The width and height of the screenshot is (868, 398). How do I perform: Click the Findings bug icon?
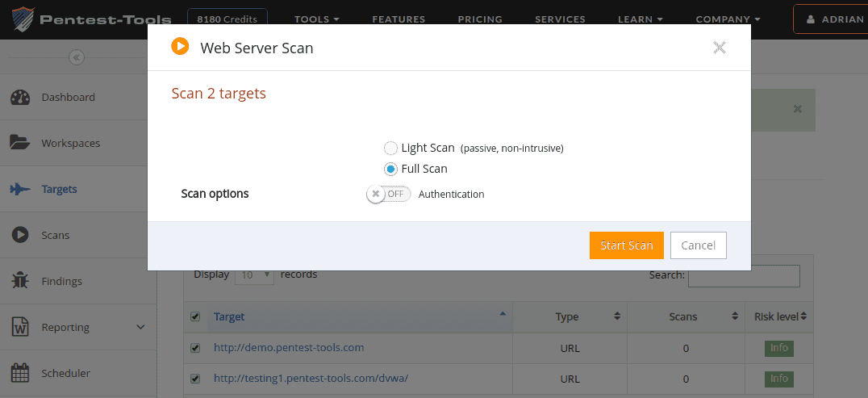click(20, 281)
